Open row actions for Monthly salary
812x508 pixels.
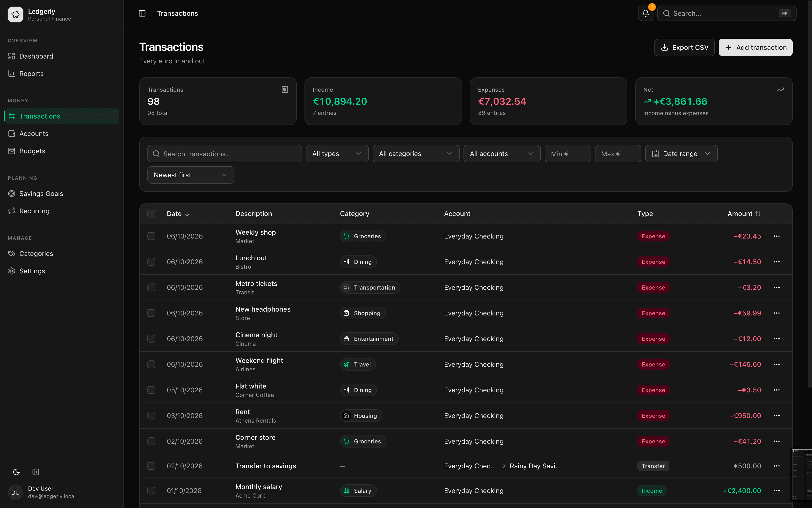776,491
